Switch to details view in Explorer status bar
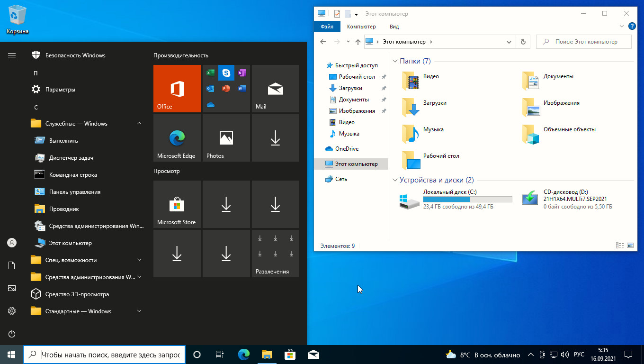Image resolution: width=644 pixels, height=364 pixels. click(619, 246)
